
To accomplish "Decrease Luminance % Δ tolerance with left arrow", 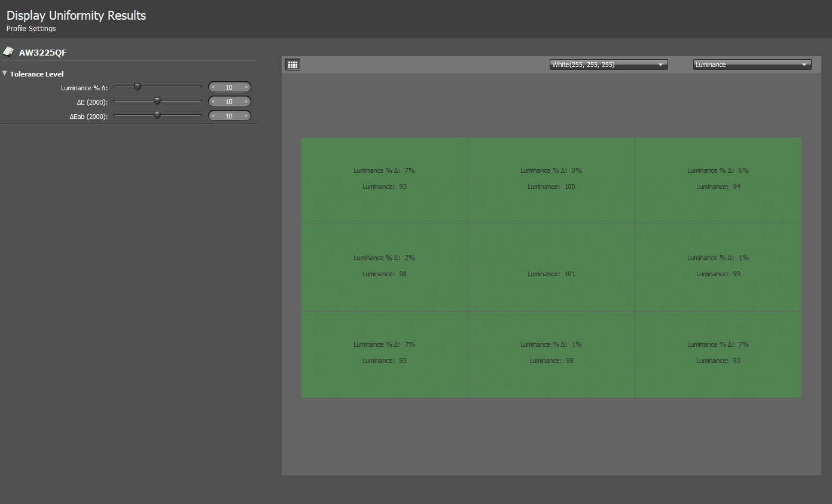I will [x=212, y=87].
